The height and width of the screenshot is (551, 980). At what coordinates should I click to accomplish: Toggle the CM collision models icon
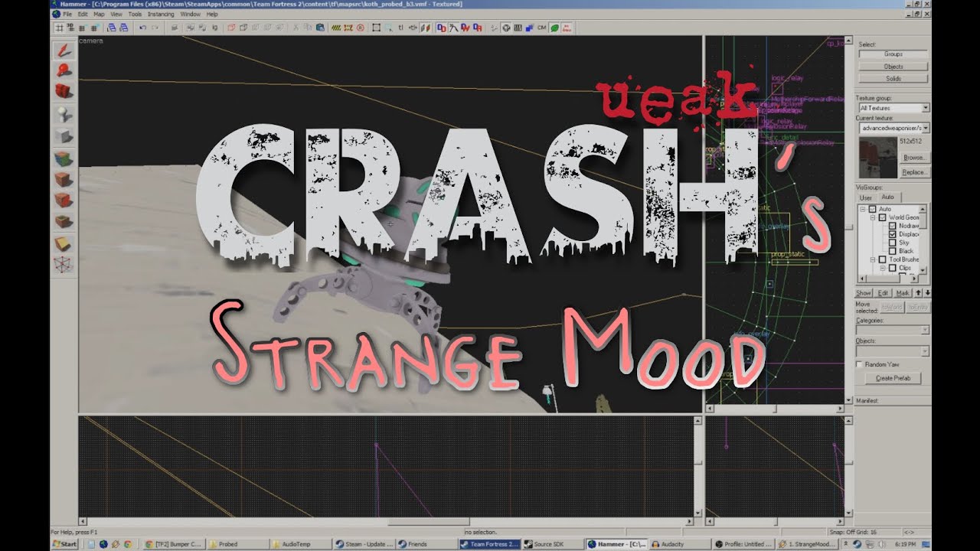(542, 28)
